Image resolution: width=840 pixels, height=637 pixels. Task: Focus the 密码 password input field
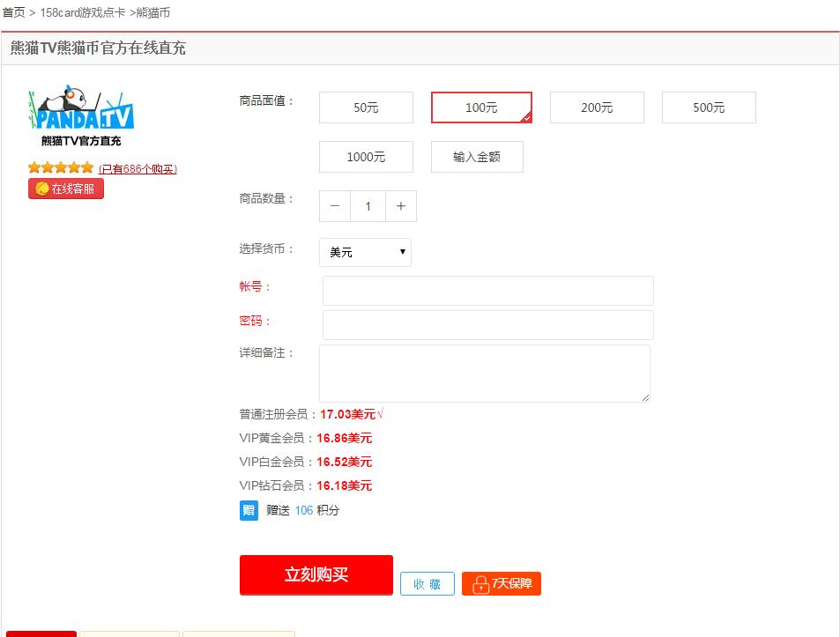click(488, 325)
